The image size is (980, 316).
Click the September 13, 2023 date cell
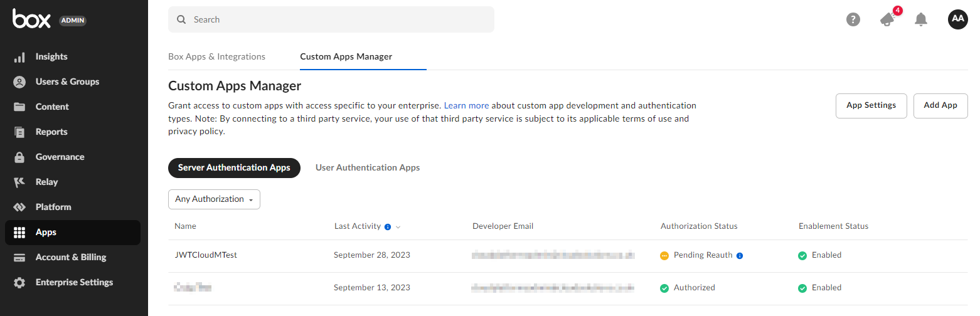click(x=372, y=288)
